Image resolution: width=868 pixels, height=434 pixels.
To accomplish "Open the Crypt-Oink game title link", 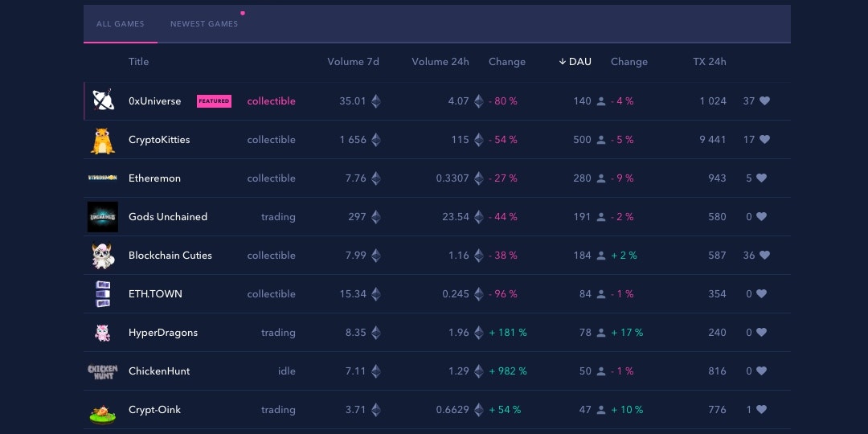I will click(x=154, y=410).
